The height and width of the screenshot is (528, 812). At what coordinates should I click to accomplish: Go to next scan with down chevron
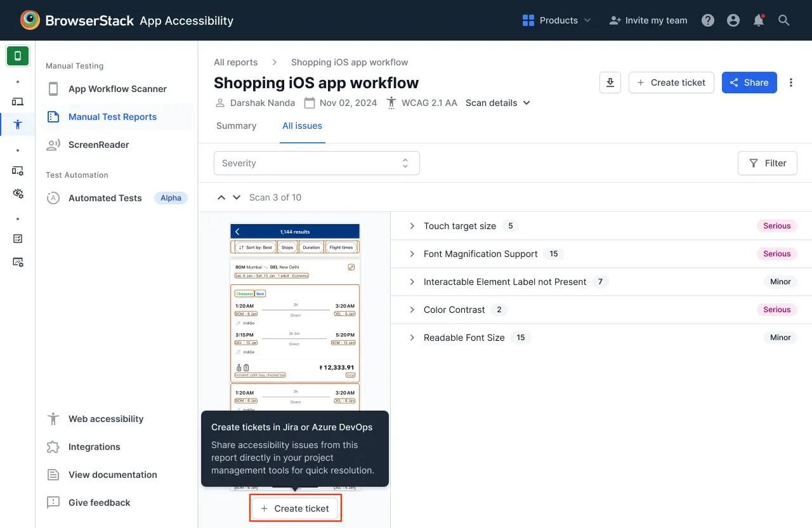coord(237,197)
